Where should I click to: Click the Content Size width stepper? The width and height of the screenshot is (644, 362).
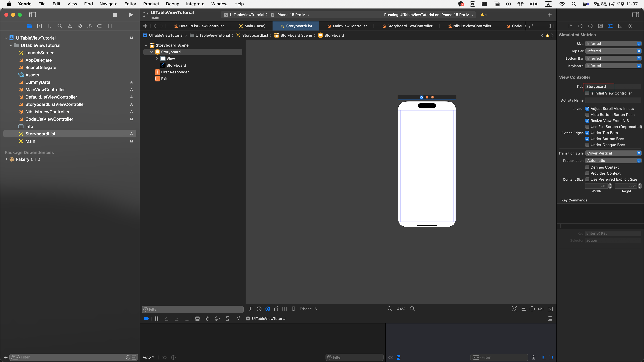pyautogui.click(x=610, y=186)
